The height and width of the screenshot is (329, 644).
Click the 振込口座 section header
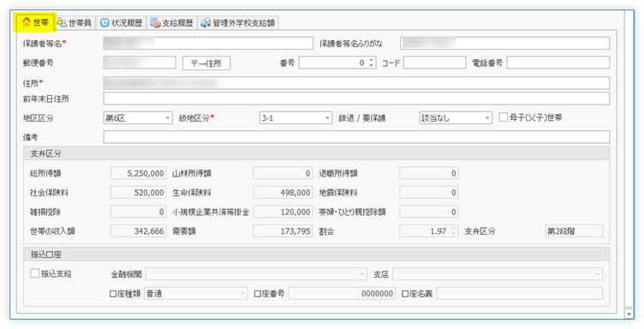coord(316,254)
